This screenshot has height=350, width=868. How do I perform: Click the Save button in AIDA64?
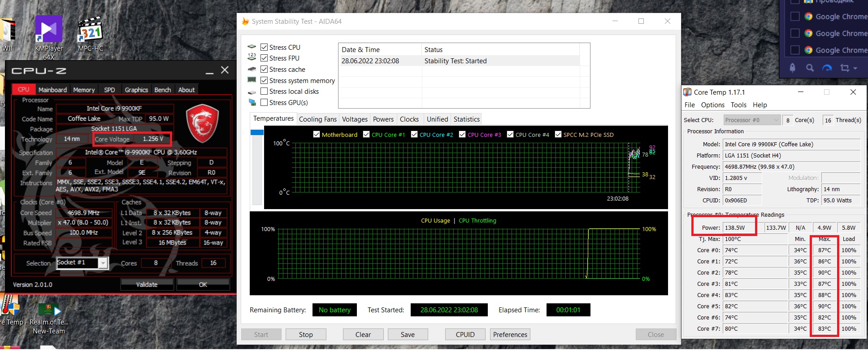(408, 335)
